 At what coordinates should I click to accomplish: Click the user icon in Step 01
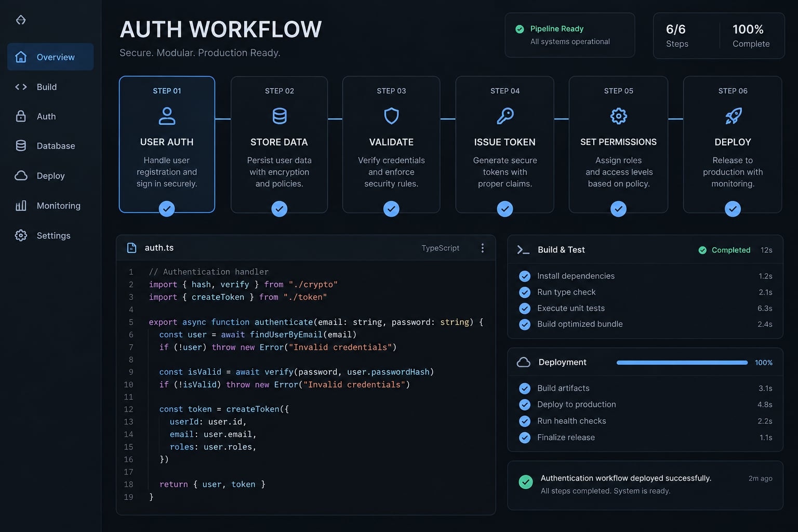(x=167, y=116)
